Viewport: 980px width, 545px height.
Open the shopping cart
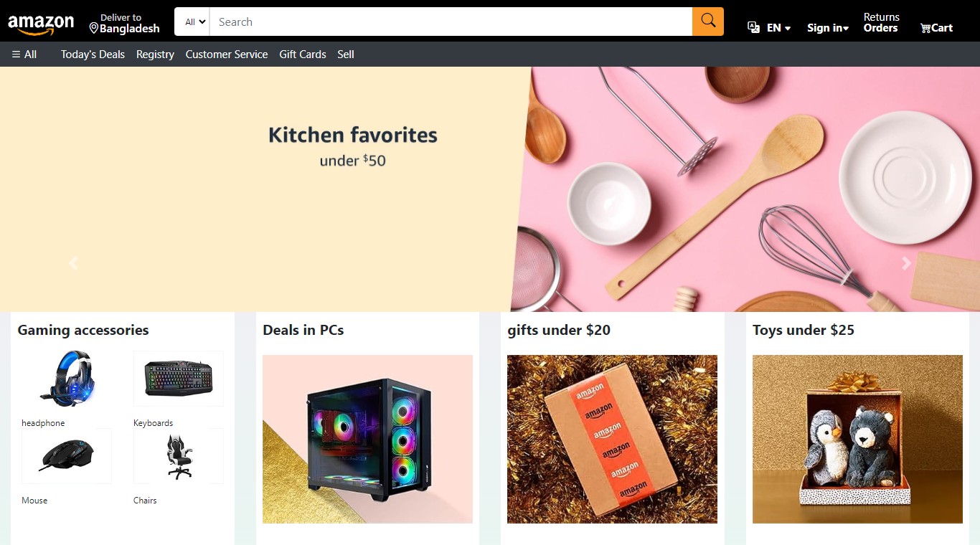pyautogui.click(x=936, y=28)
